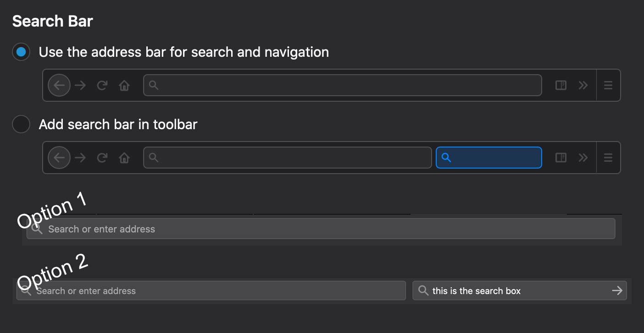
Task: Click Forward arrow in the 'Add search bar' toolbar preview
Action: point(80,158)
